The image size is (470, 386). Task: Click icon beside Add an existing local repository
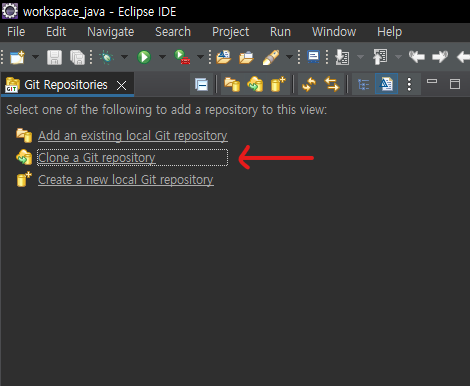tap(24, 135)
